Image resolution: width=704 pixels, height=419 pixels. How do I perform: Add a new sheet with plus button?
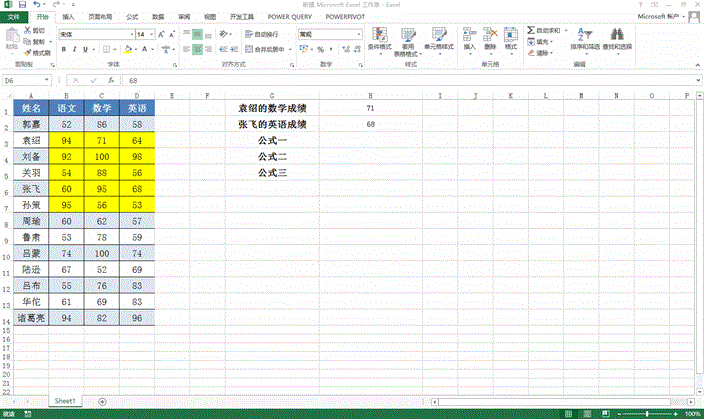pyautogui.click(x=103, y=401)
